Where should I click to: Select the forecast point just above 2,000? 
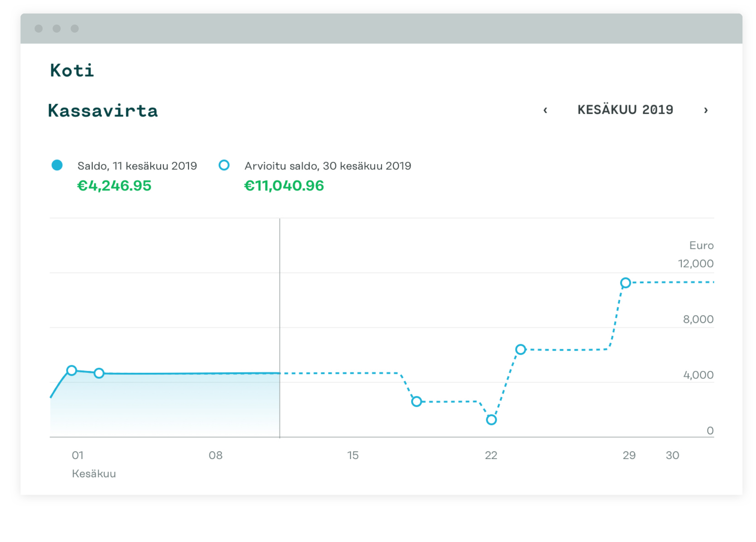click(416, 401)
